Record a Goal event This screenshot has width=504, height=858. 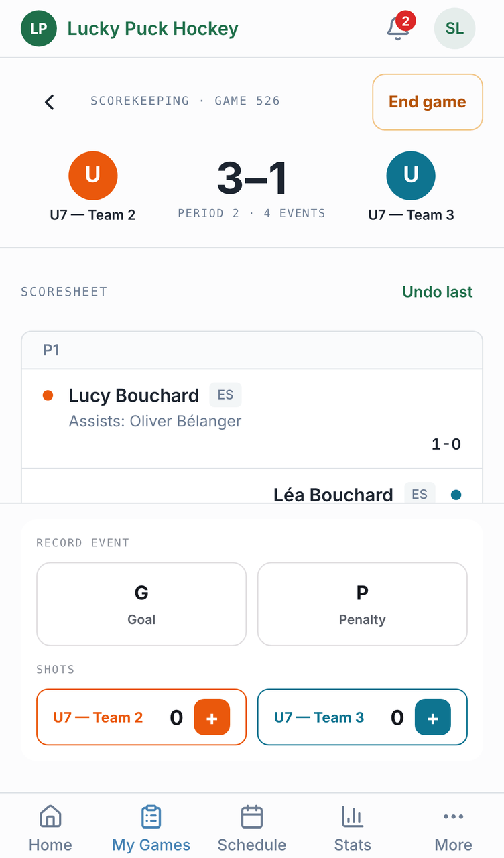[141, 604]
